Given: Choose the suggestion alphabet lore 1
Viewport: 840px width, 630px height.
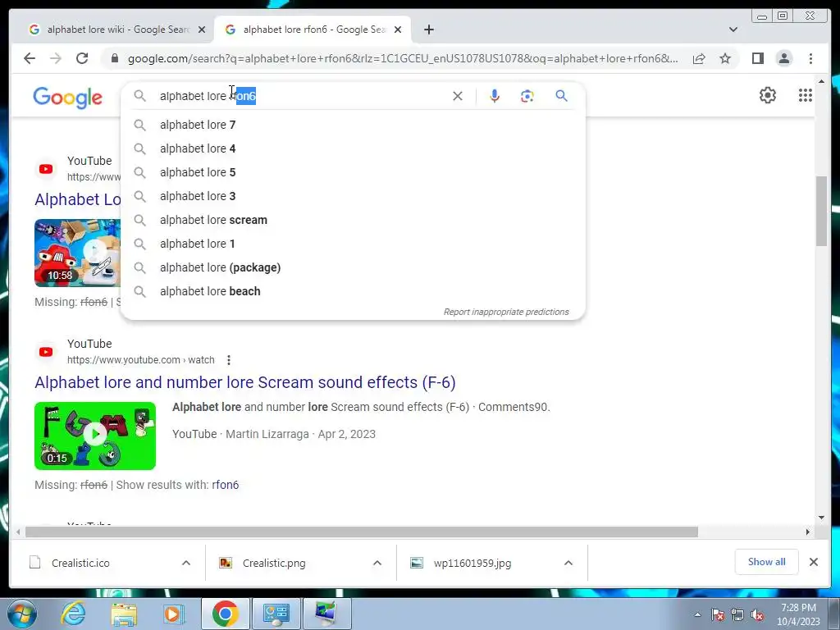Looking at the screenshot, I should pyautogui.click(x=353, y=244).
